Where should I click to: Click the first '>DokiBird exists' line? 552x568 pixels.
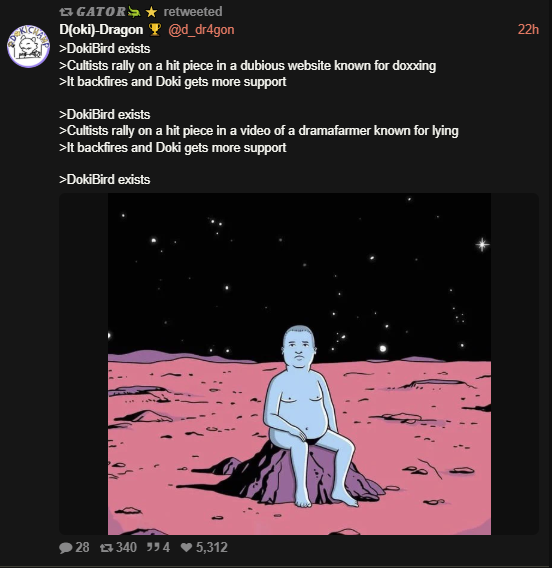(105, 49)
